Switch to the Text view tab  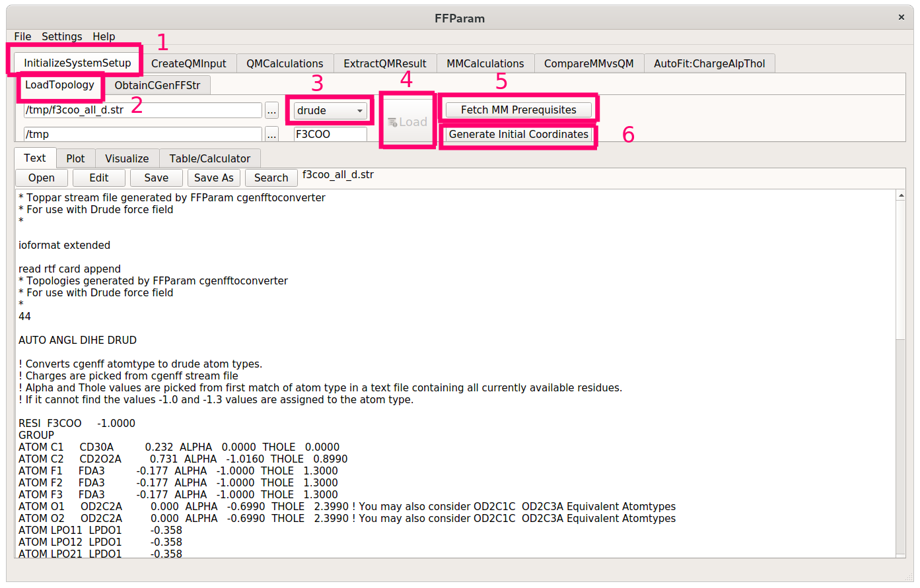pyautogui.click(x=35, y=158)
